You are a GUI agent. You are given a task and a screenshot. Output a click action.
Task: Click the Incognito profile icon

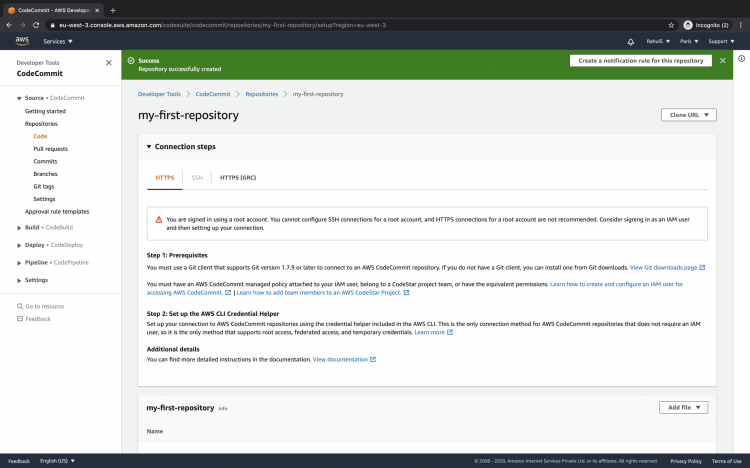[688, 25]
